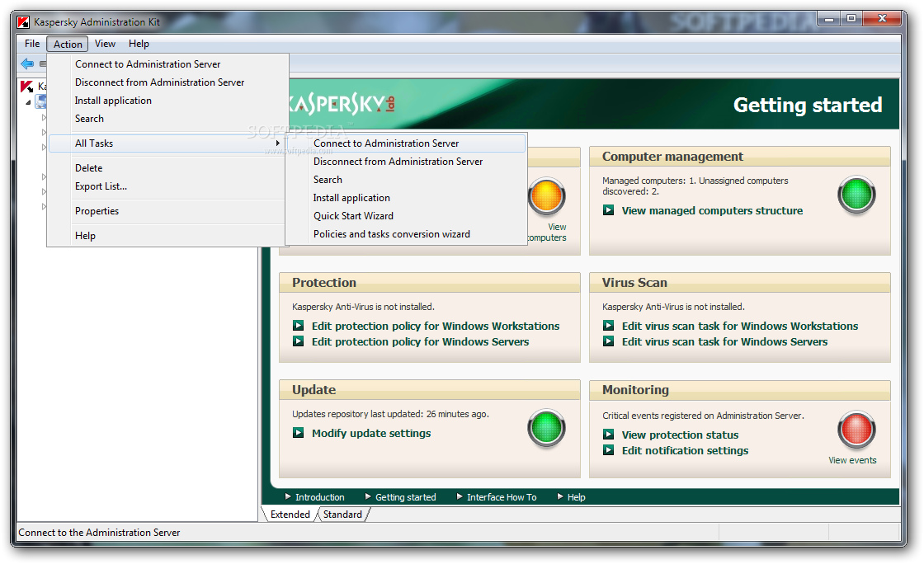Select Connect to Administration Server in All Tasks submenu

pyautogui.click(x=406, y=143)
